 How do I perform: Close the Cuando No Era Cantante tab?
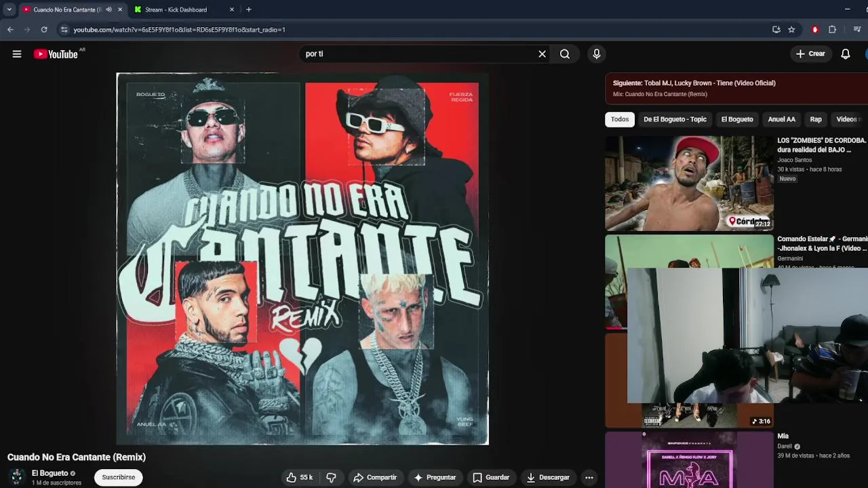120,9
